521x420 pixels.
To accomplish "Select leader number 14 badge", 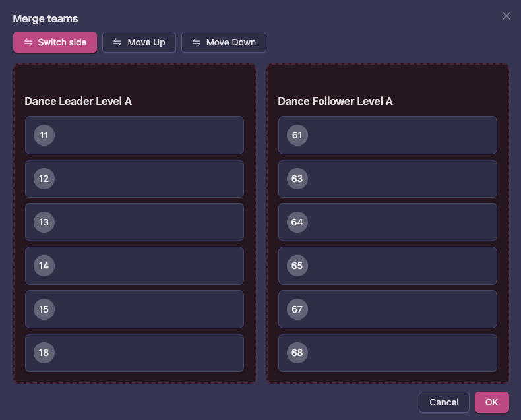I will 44,266.
